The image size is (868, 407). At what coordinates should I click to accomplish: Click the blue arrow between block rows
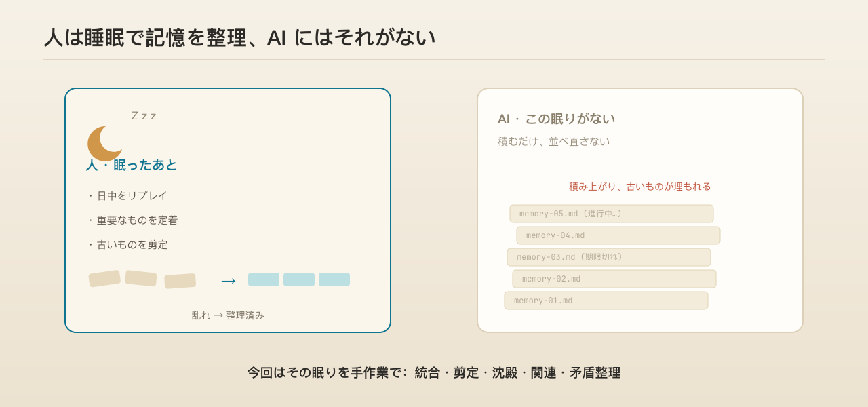pos(229,280)
